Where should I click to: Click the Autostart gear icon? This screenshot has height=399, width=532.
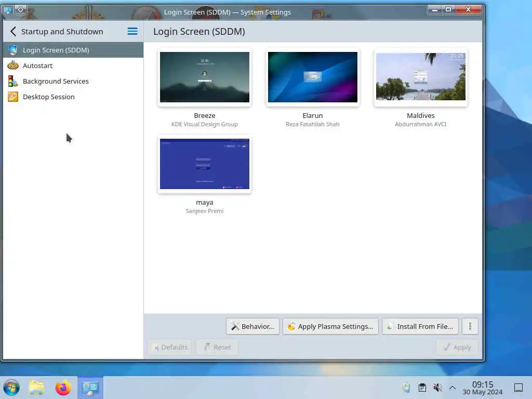click(x=13, y=65)
